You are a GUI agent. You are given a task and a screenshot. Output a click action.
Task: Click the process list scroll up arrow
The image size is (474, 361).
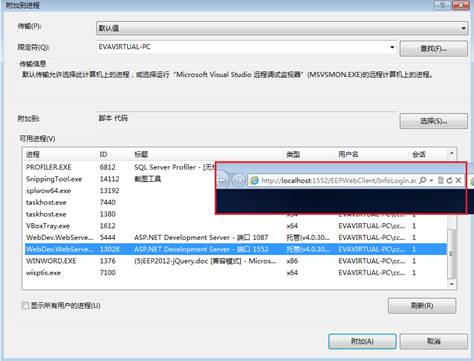pyautogui.click(x=452, y=154)
